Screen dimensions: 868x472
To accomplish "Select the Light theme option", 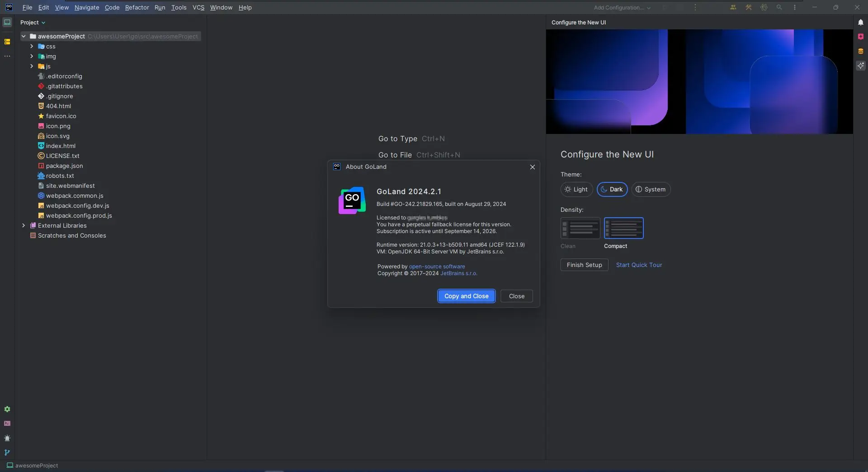I will [576, 189].
